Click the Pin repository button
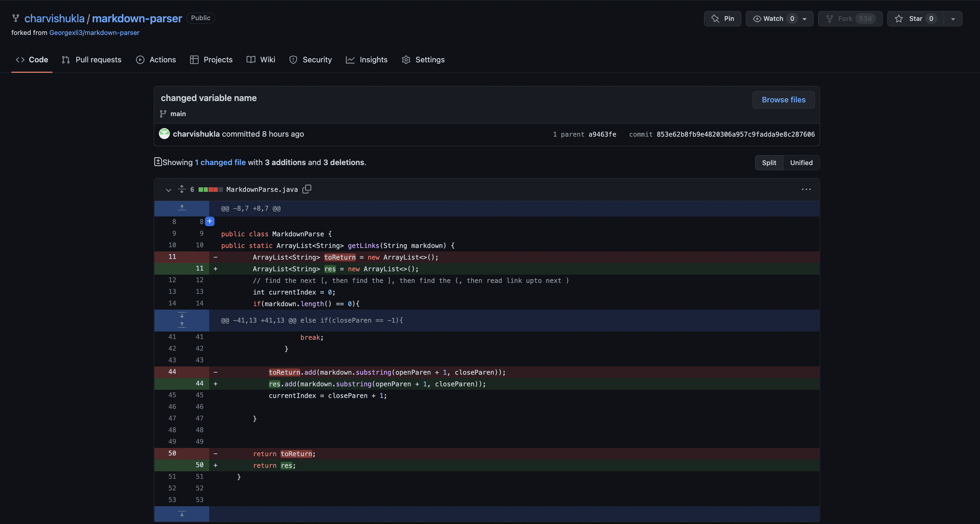 (722, 18)
